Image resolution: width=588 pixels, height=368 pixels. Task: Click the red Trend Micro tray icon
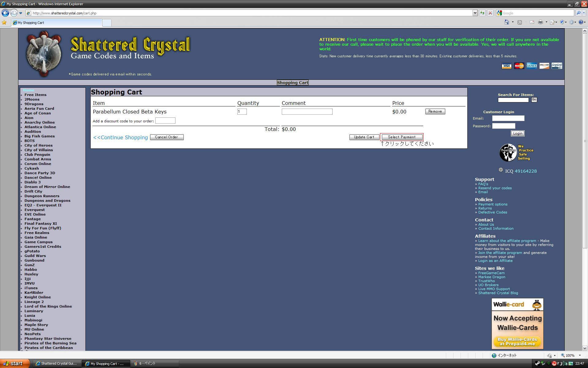pos(554,364)
